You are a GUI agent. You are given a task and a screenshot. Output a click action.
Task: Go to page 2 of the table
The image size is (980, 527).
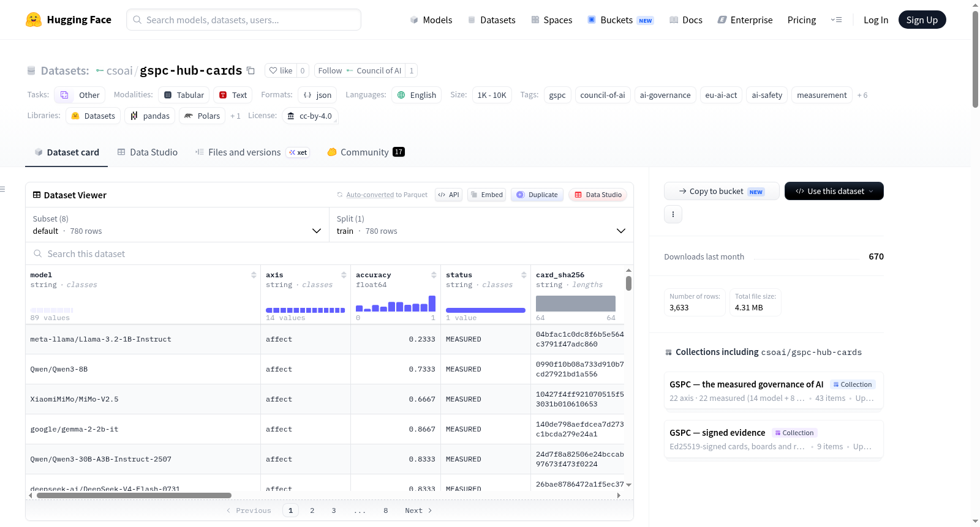[x=312, y=510]
